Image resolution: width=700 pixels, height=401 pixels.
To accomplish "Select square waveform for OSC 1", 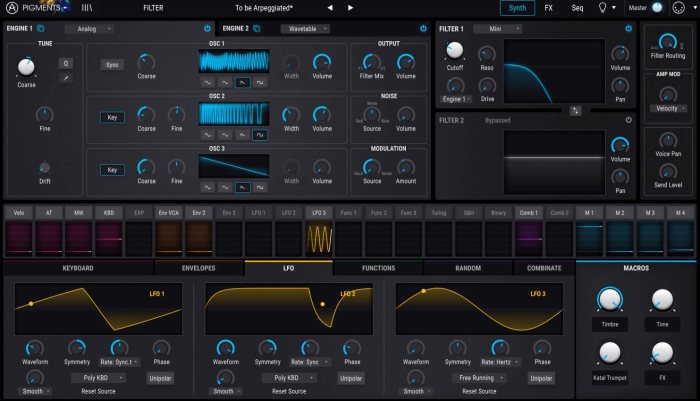I will point(260,82).
